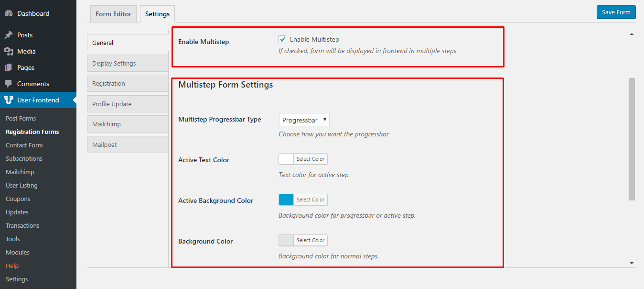This screenshot has width=644, height=289.
Task: Open Pages in the sidebar
Action: tap(38, 67)
